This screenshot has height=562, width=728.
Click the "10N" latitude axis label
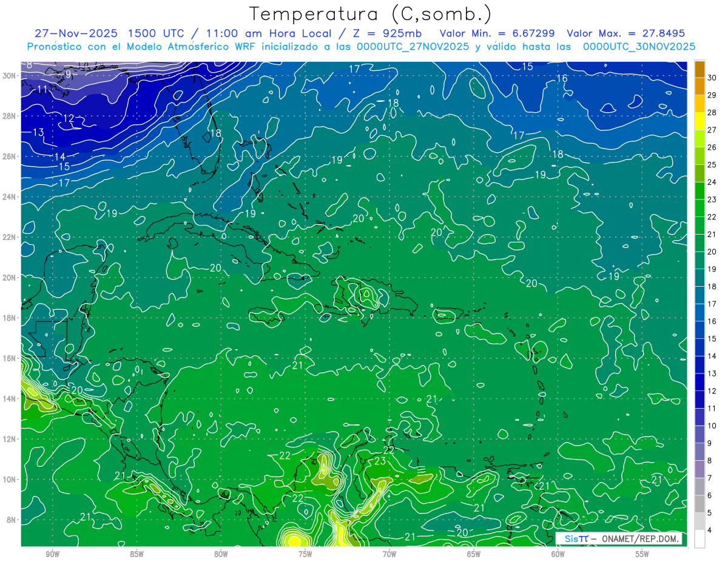[x=9, y=480]
